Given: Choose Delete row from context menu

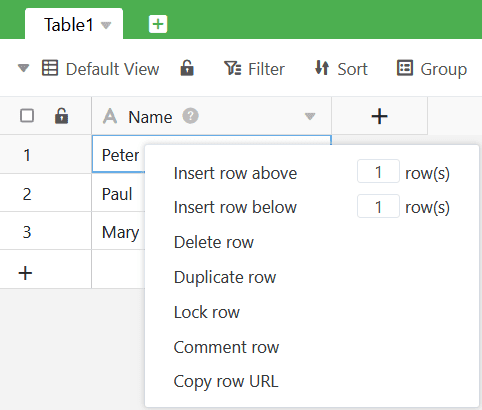Looking at the screenshot, I should point(214,242).
